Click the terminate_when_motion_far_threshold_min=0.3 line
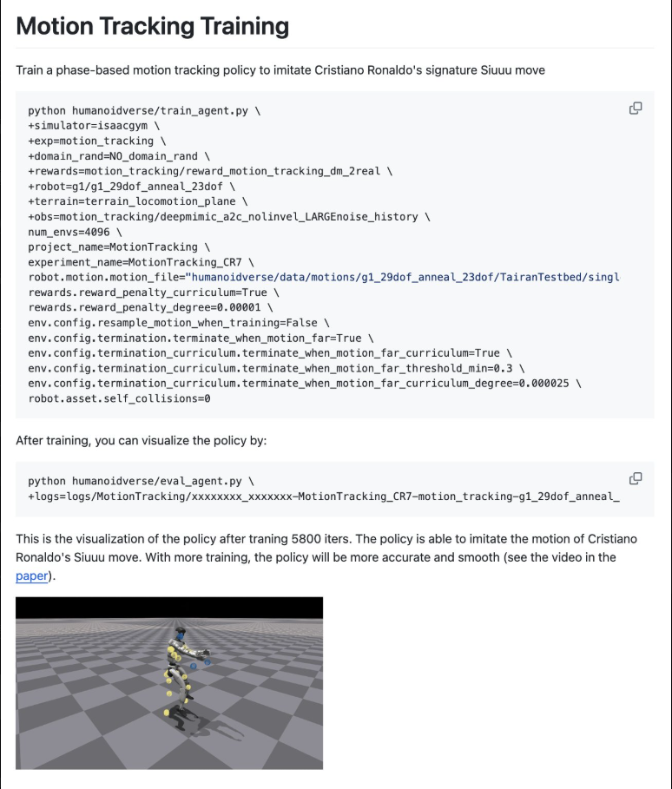This screenshot has height=789, width=672. click(276, 368)
